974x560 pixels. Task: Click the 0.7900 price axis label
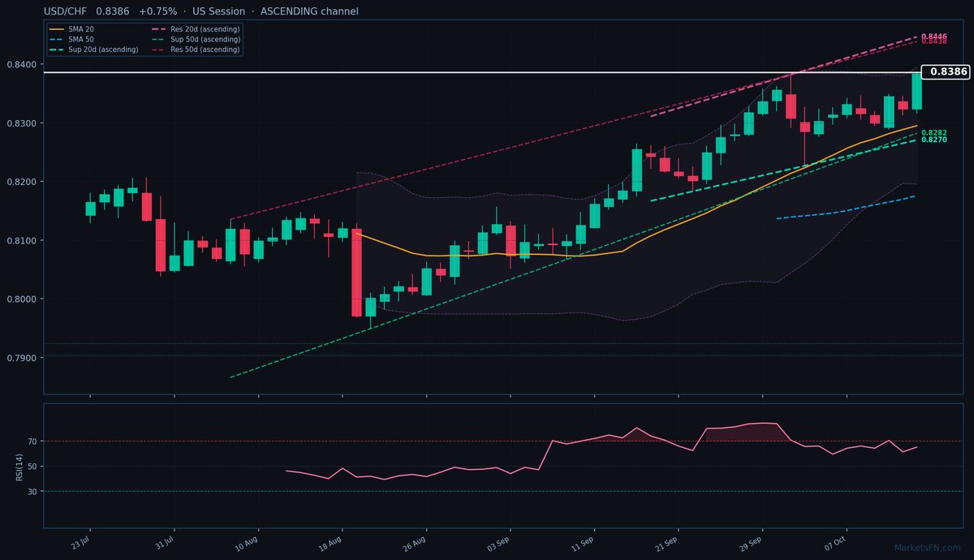(x=22, y=358)
